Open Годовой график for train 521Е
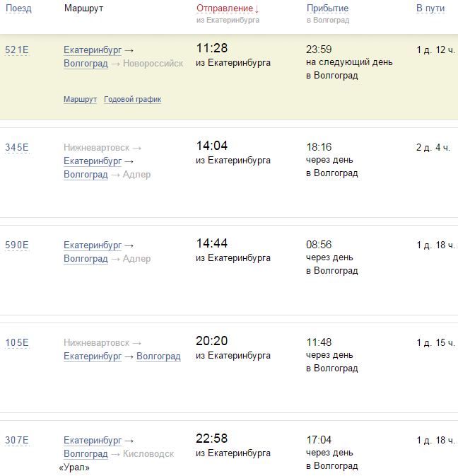 click(132, 100)
